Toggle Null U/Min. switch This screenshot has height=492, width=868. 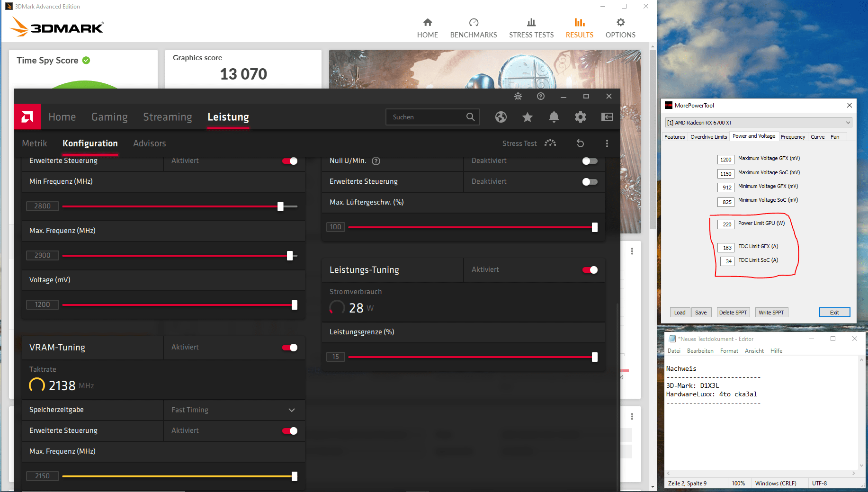click(x=590, y=161)
